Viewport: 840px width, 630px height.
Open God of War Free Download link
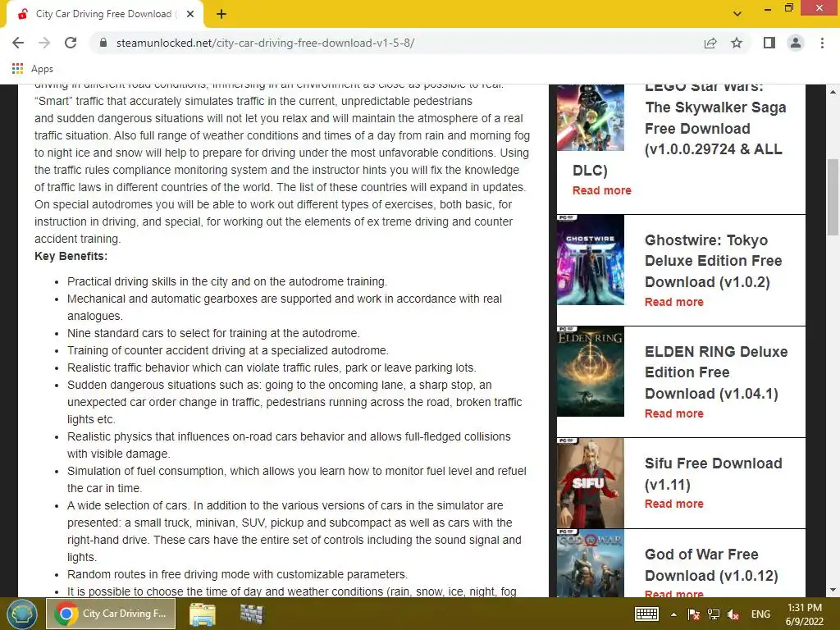(711, 564)
